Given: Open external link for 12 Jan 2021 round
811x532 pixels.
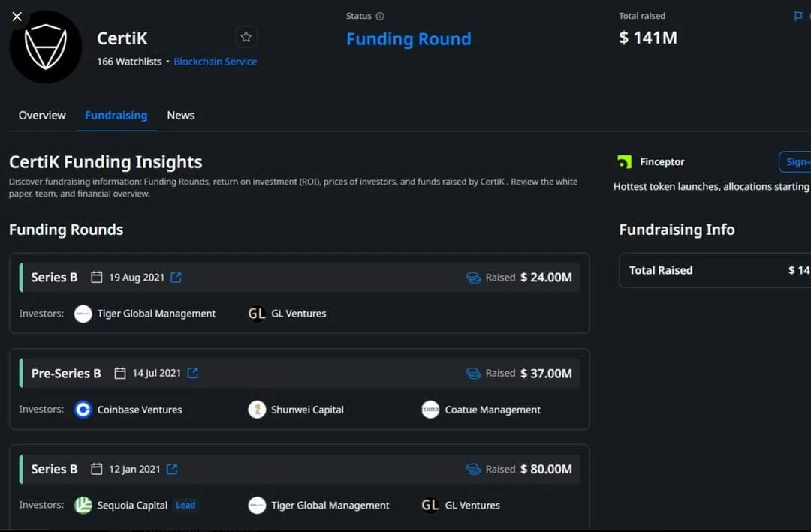Looking at the screenshot, I should [172, 469].
